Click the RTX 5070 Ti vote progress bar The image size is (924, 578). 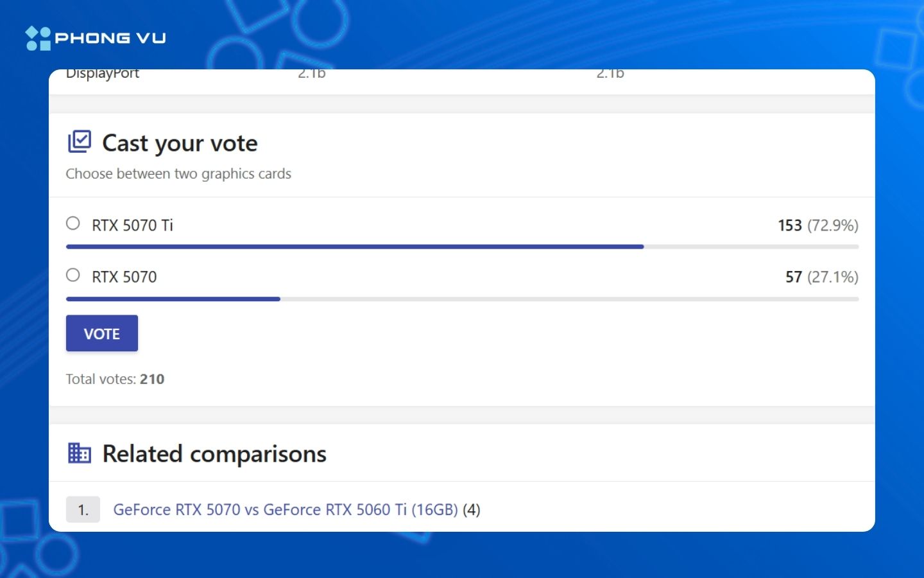tap(462, 247)
